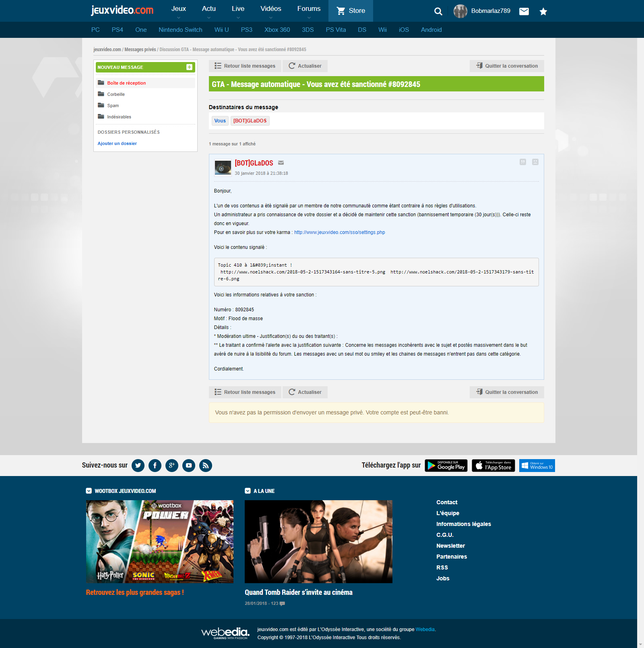
Task: Open the Contact footer link
Action: click(447, 502)
